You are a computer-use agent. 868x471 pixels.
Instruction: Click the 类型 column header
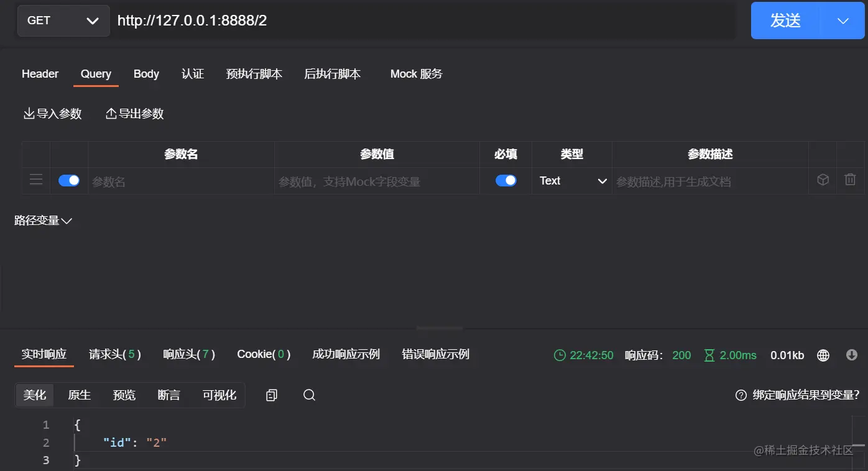[x=572, y=154]
